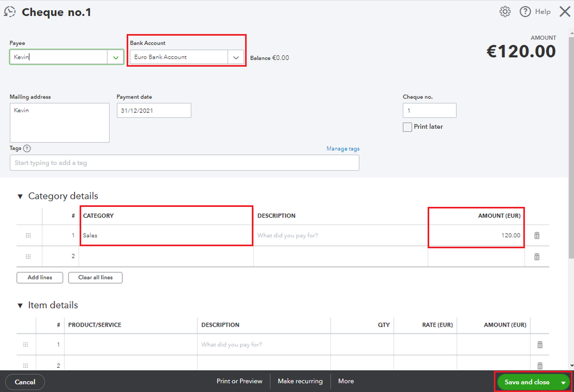Click category cell of row 2
The image size is (574, 392).
pos(166,256)
